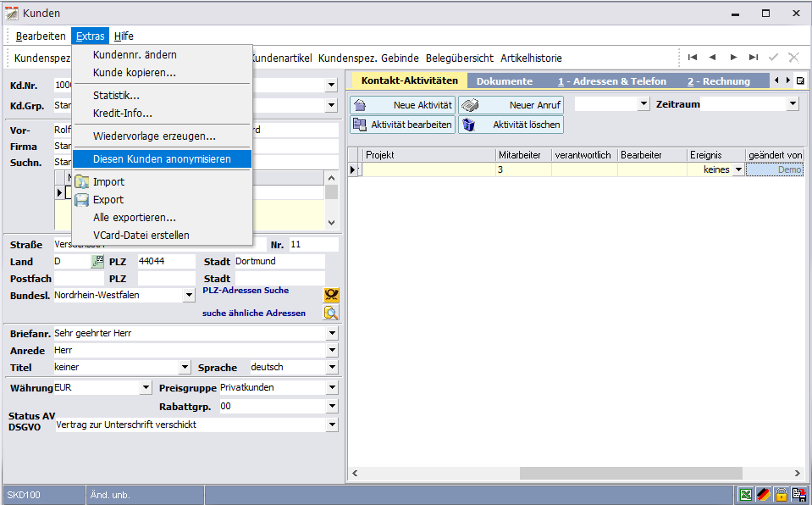Select the row indicator arrow in activities grid
812x505 pixels.
click(x=353, y=169)
